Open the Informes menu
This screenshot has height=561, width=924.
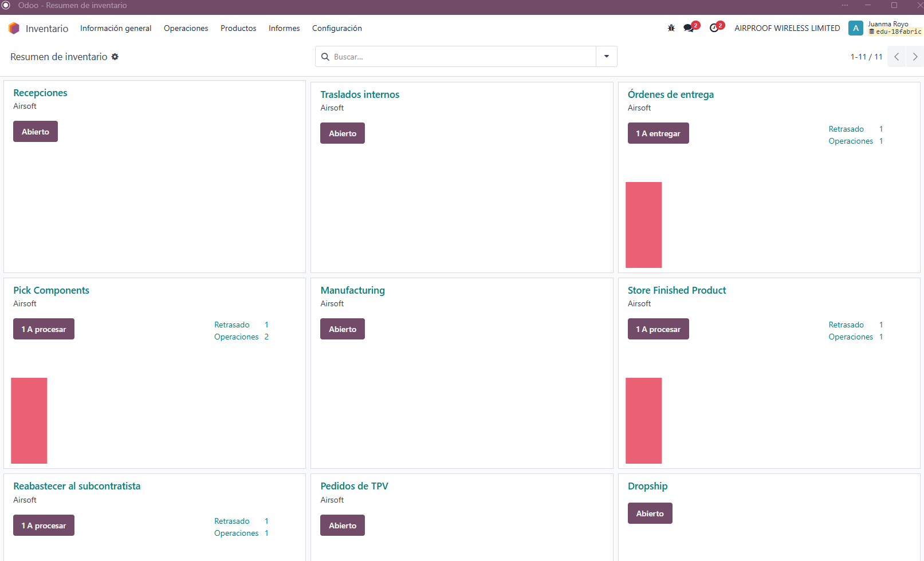pos(284,28)
